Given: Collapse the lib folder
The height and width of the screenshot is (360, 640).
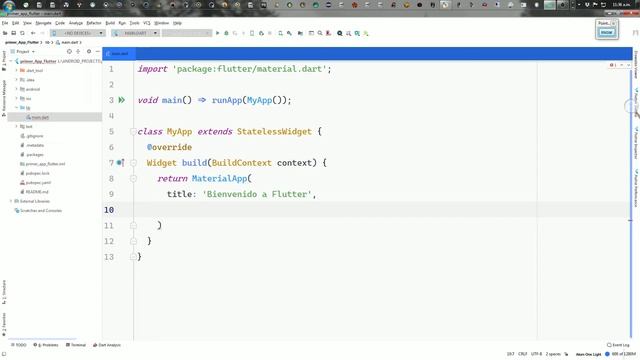Looking at the screenshot, I should (x=17, y=108).
